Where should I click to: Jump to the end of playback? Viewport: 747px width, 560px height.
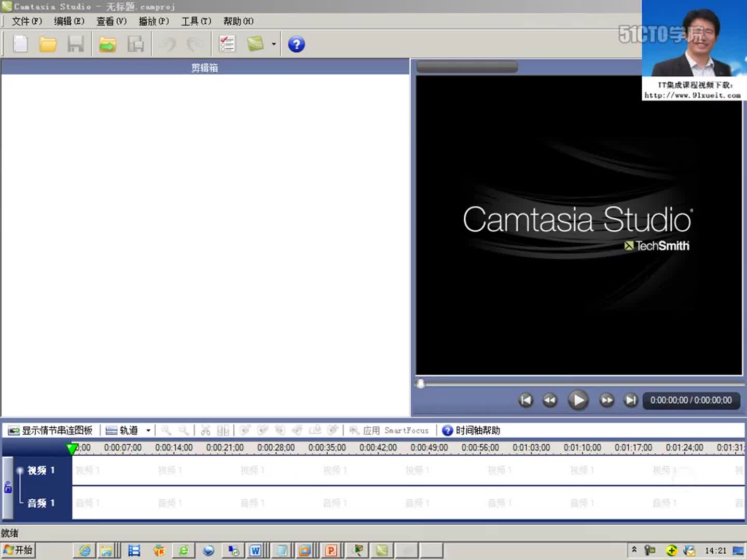[631, 400]
